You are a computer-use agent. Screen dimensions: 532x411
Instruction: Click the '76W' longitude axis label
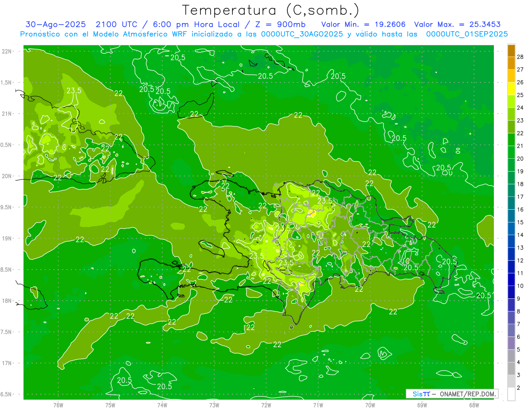[x=58, y=405]
